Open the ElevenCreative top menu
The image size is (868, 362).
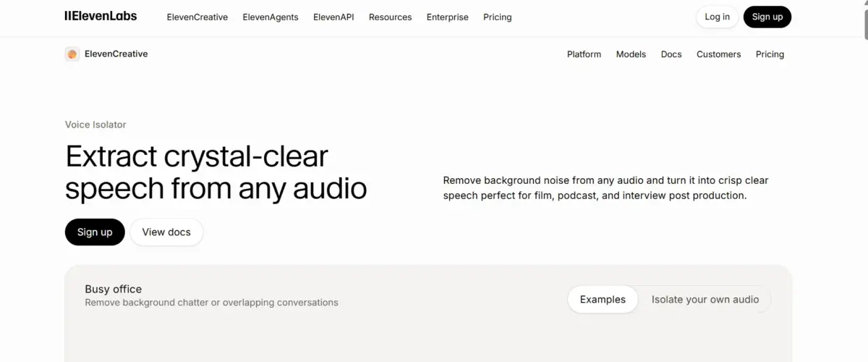[197, 17]
